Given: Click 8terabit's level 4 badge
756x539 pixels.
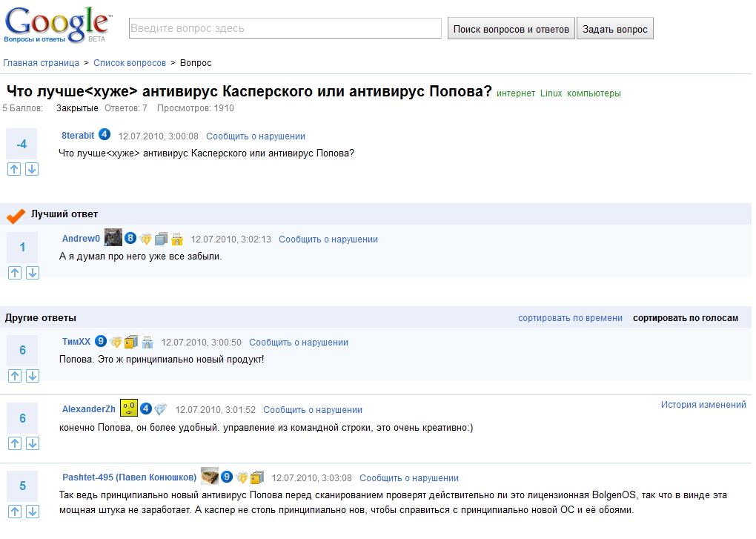Looking at the screenshot, I should pos(105,134).
